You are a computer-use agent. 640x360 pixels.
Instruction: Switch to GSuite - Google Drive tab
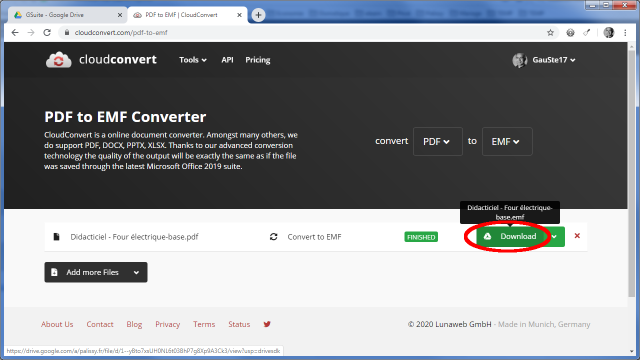(67, 15)
